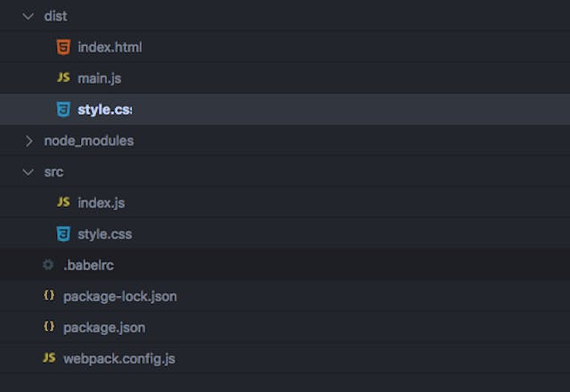Open the webpack.config.js file name
This screenshot has width=570, height=392.
click(119, 358)
